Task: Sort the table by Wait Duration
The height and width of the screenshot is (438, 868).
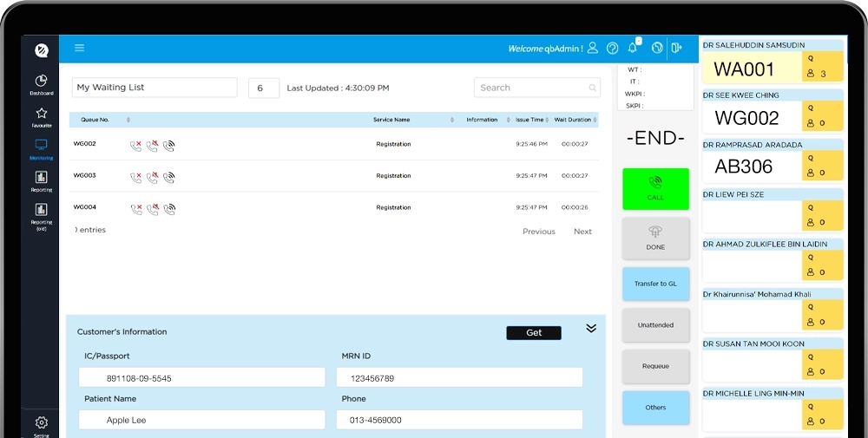Action: pos(573,120)
